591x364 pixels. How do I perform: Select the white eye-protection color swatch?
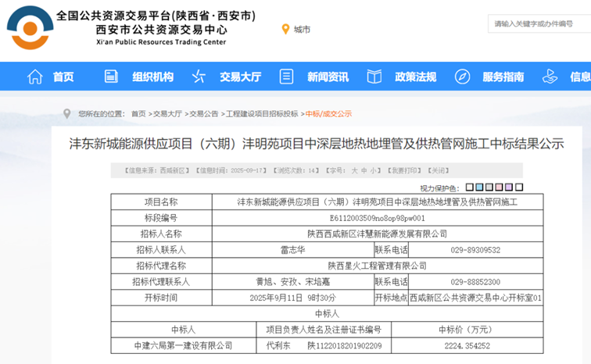pyautogui.click(x=519, y=187)
